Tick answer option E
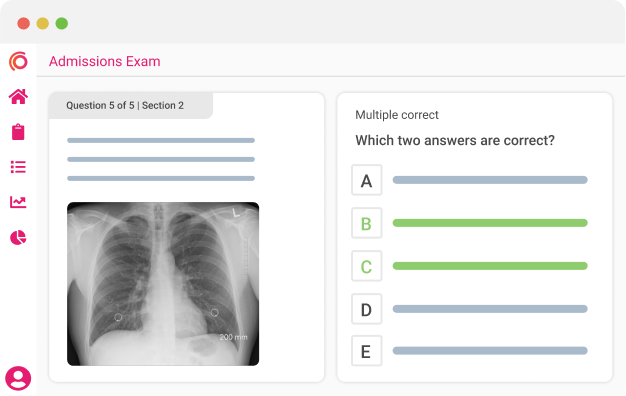 (x=366, y=351)
